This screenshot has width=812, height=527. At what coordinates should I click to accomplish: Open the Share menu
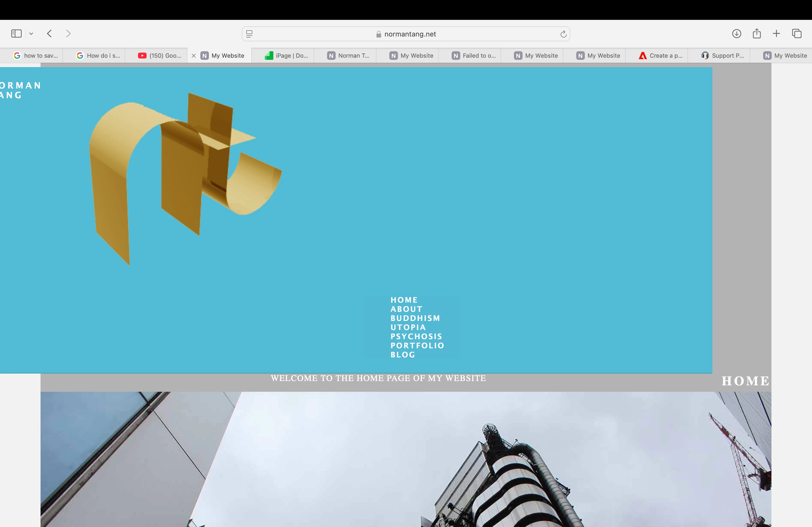point(757,33)
